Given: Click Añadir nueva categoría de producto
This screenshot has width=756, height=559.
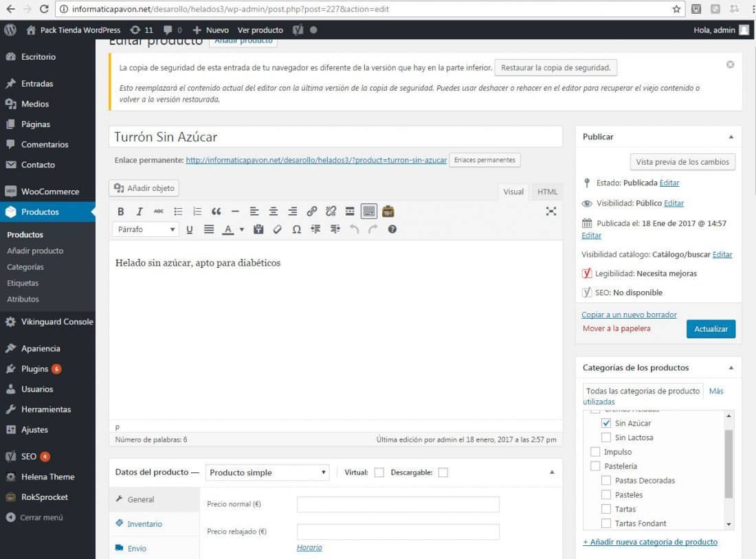Looking at the screenshot, I should point(650,542).
